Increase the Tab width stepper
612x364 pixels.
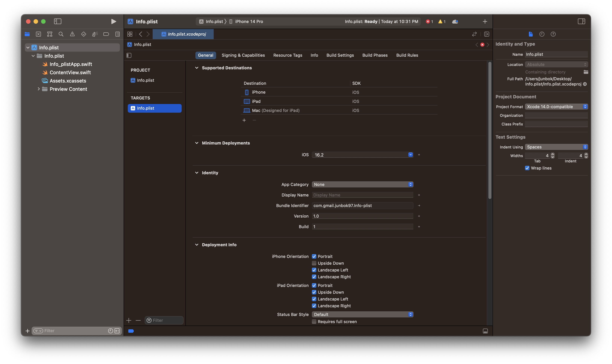[552, 154]
